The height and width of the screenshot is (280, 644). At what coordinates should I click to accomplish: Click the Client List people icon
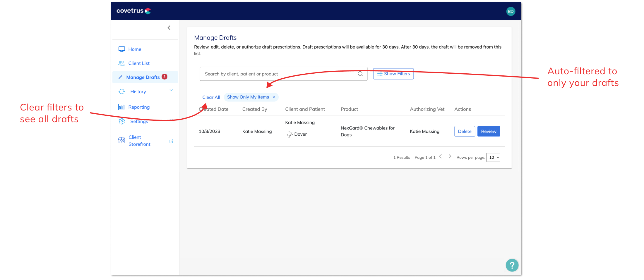pyautogui.click(x=121, y=63)
